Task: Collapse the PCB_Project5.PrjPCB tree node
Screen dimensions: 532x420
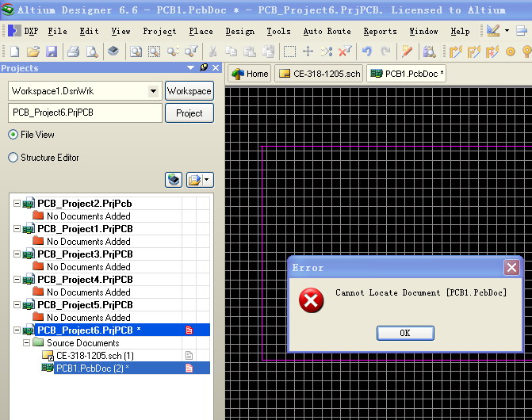Action: pyautogui.click(x=17, y=304)
